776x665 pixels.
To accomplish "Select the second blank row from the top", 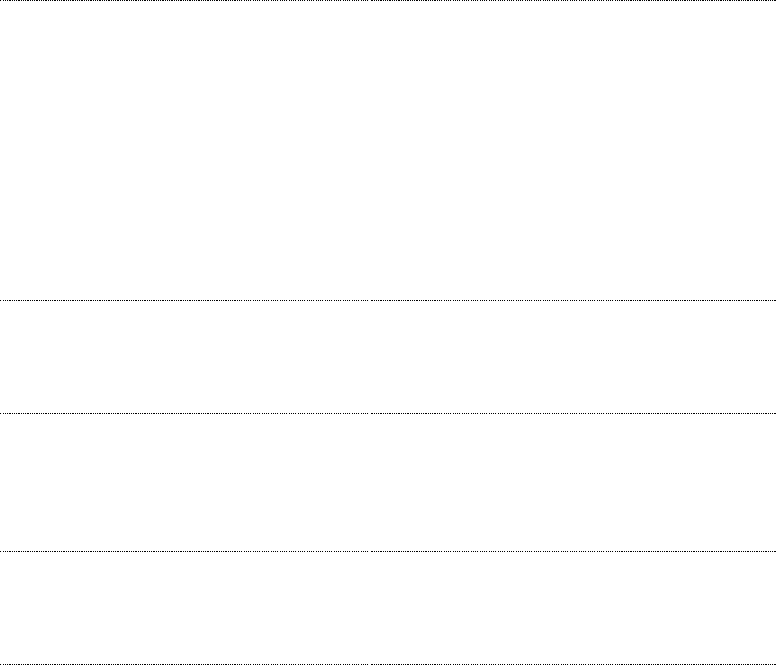I will tap(388, 357).
